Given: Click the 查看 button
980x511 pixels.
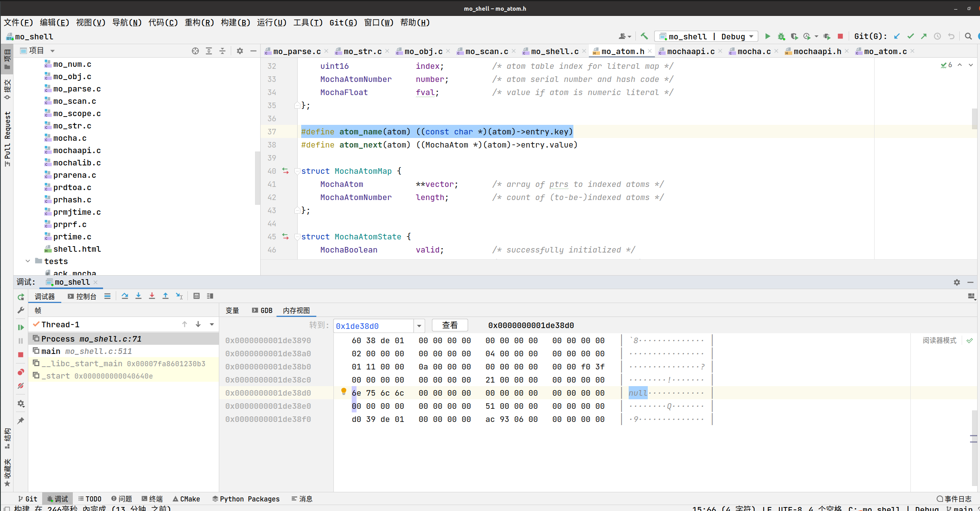Looking at the screenshot, I should (450, 325).
